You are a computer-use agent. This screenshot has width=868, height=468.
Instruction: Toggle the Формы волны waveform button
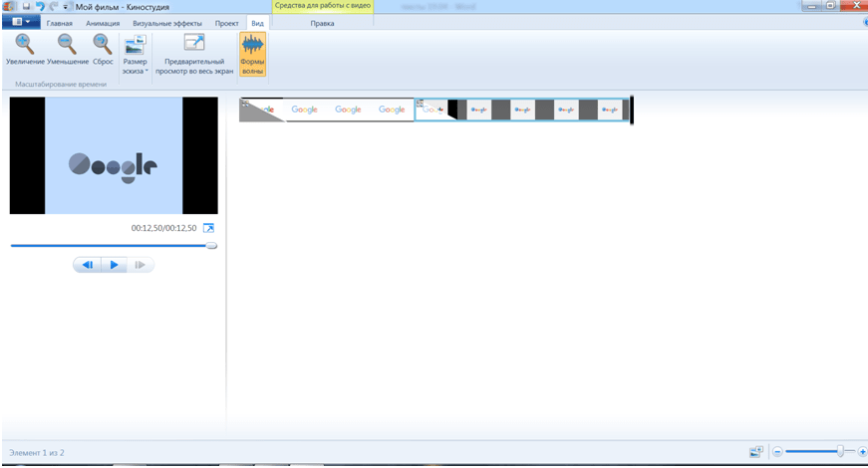pyautogui.click(x=252, y=54)
